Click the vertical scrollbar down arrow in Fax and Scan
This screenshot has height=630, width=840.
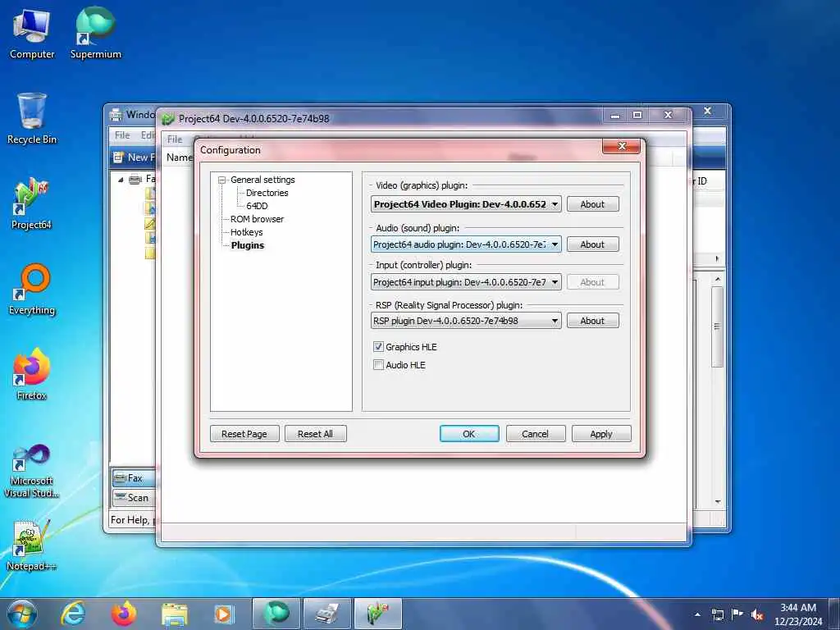click(x=718, y=502)
